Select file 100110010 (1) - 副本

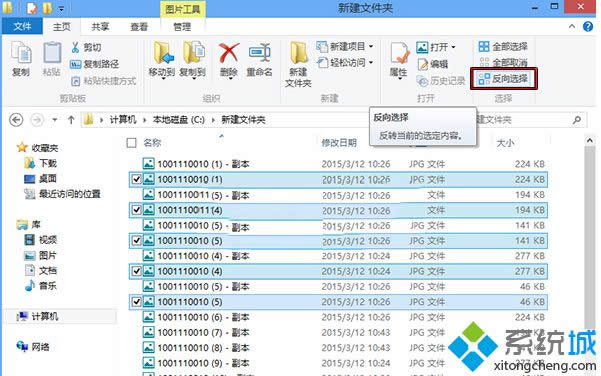(338, 164)
